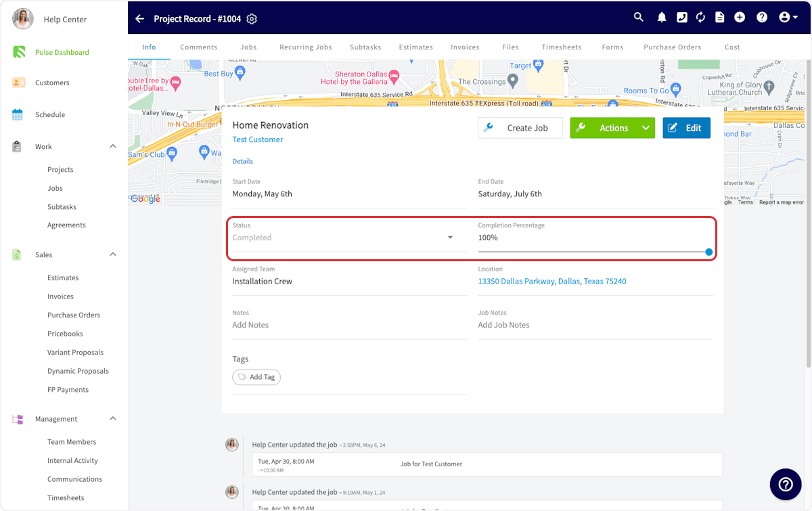This screenshot has height=511, width=812.
Task: Click the blue Edit button
Action: coord(686,128)
